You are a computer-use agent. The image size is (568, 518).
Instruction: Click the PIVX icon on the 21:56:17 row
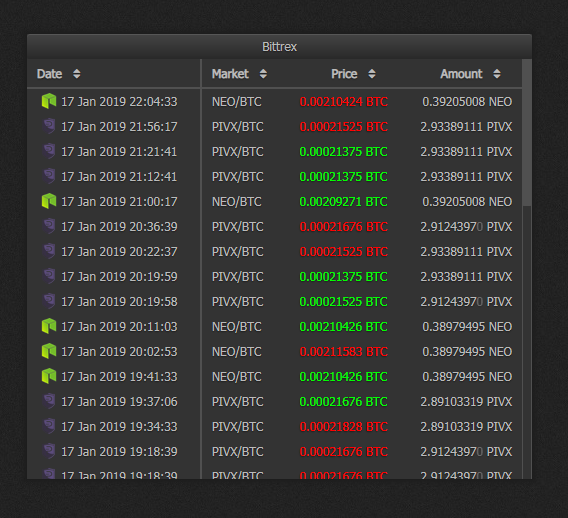[49, 126]
